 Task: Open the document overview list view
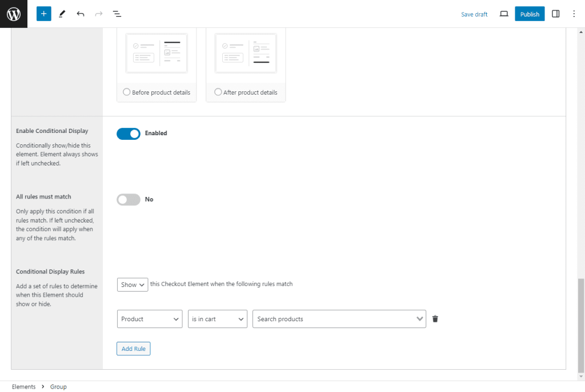point(117,14)
